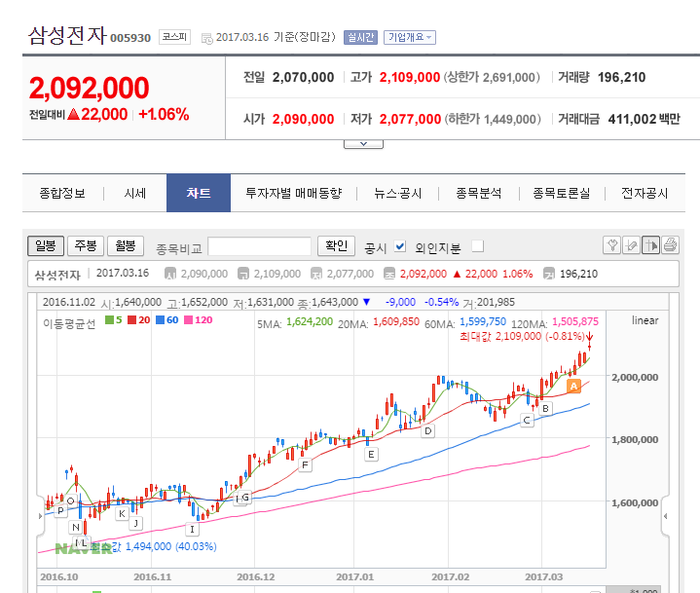Toggle the crosshair cursor tool icon
Image resolution: width=700 pixels, height=593 pixels.
click(651, 245)
